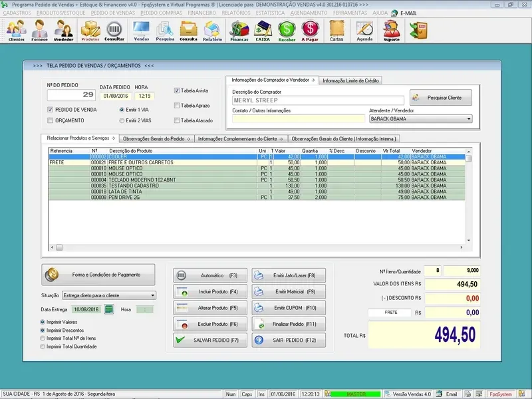Open the Agenda toolbar icon
Image resolution: width=532 pixels, height=399 pixels.
(364, 30)
